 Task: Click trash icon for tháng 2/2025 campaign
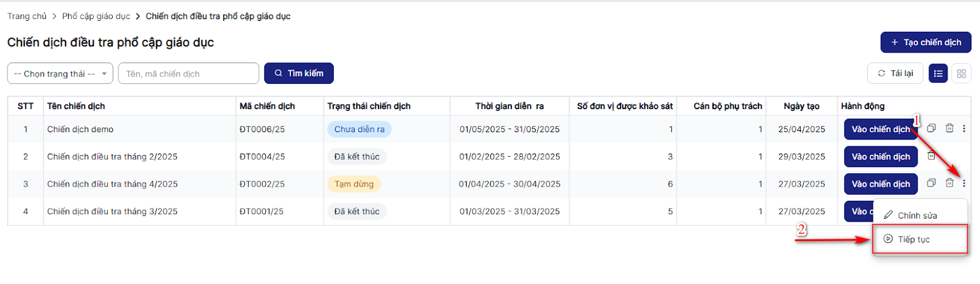[931, 156]
